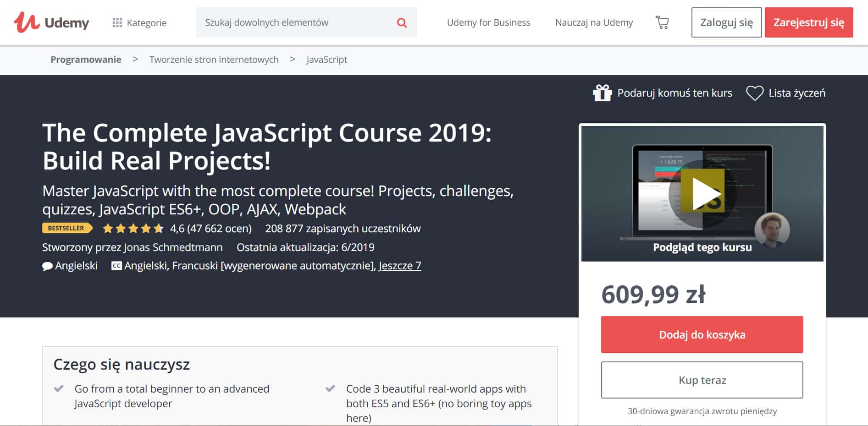Click the instructor avatar on preview
Image resolution: width=868 pixels, height=426 pixels.
coord(772,230)
